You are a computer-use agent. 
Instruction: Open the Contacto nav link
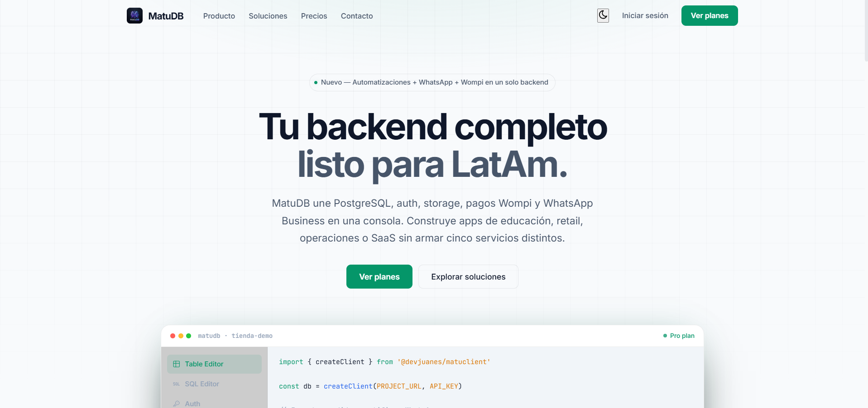[x=357, y=16]
